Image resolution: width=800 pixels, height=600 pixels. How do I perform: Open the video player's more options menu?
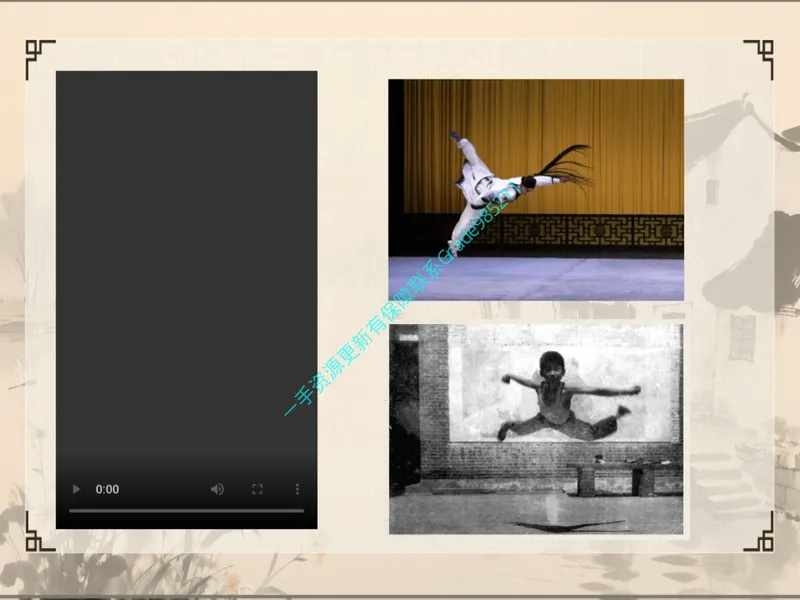[x=297, y=489]
